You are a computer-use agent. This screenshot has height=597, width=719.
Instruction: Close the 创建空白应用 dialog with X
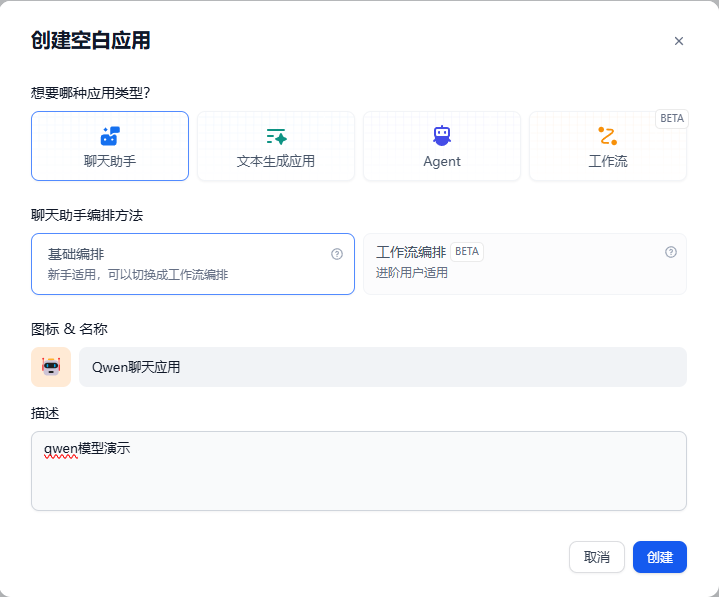point(679,41)
